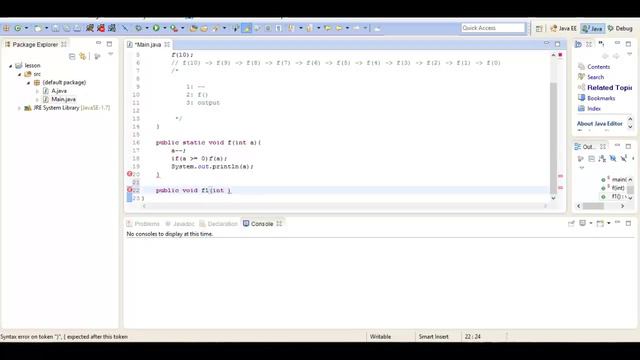This screenshot has width=640, height=360.
Task: Click the Run Last Tool external tools icon
Action: pyautogui.click(x=174, y=28)
